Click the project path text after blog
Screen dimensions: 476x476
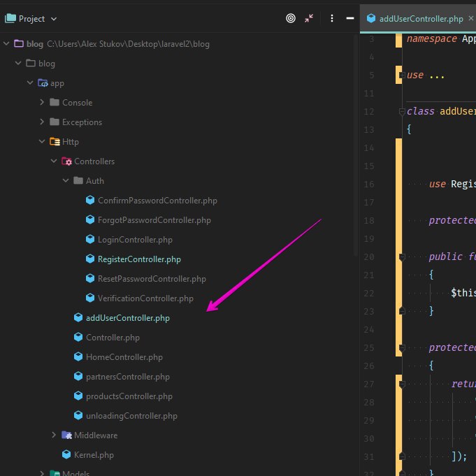click(x=128, y=44)
